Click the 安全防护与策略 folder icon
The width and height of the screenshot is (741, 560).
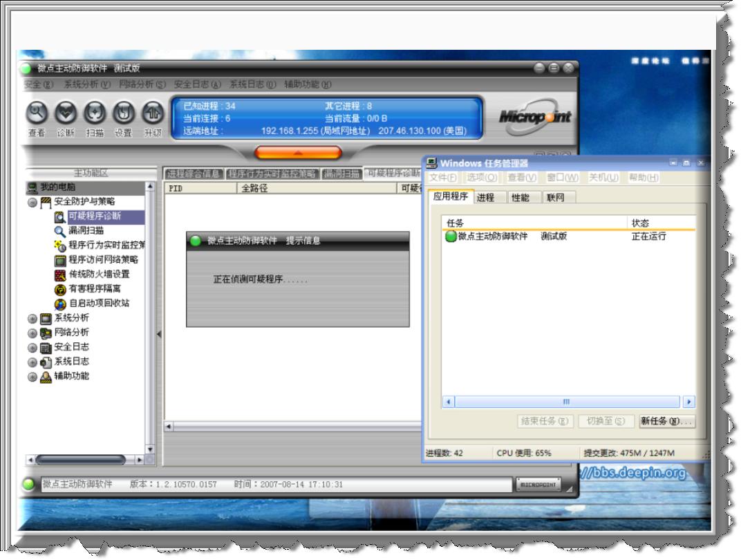(x=46, y=203)
